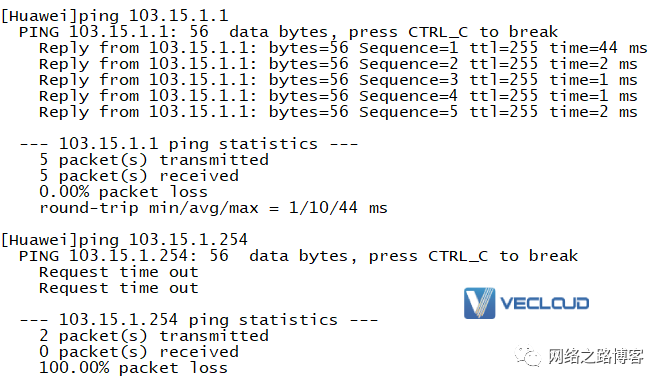
Task: Click the second command ping 103.15.1.254
Action: 125,240
